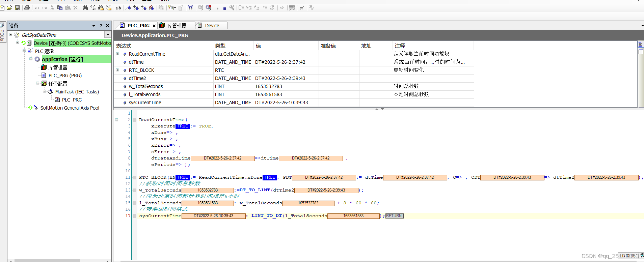Click the add object toolbar icon with dropdown
Image resolution: width=644 pixels, height=262 pixels.
(x=172, y=8)
